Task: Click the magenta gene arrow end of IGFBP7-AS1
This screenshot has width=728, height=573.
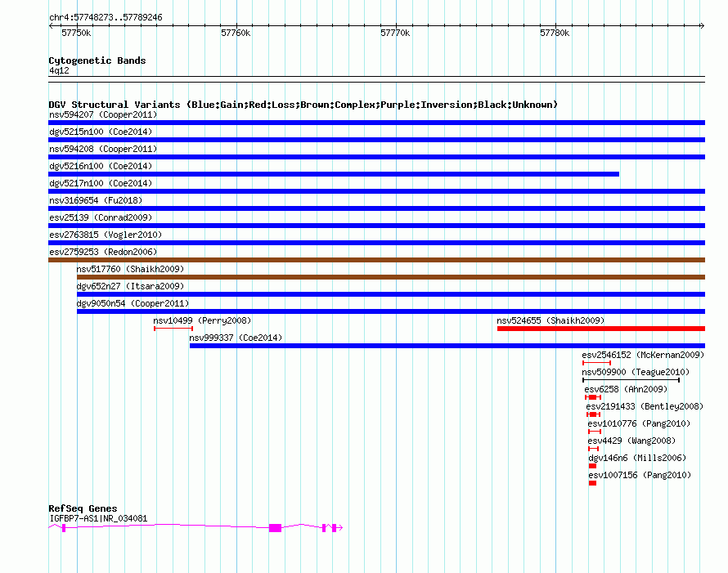Action: pos(339,527)
